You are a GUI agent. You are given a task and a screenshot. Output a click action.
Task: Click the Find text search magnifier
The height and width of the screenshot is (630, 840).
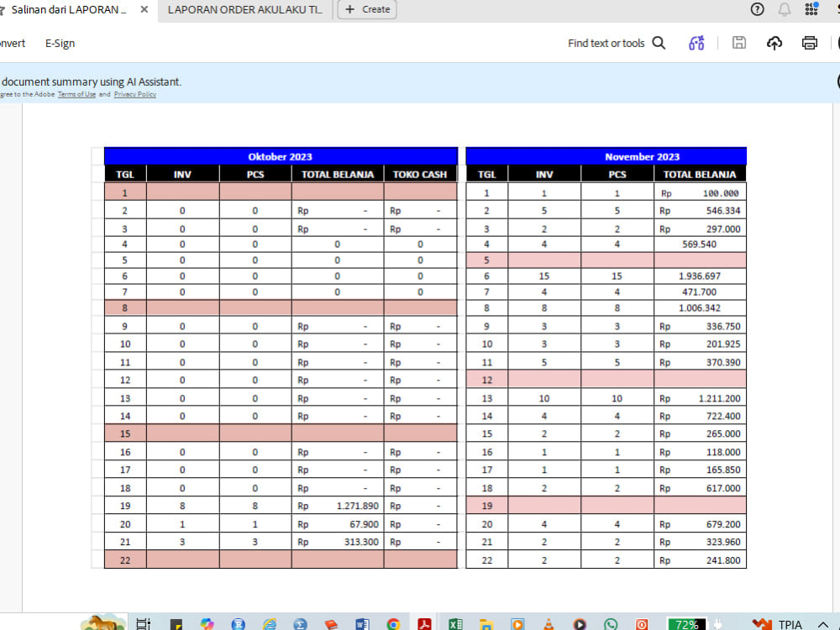pyautogui.click(x=659, y=43)
